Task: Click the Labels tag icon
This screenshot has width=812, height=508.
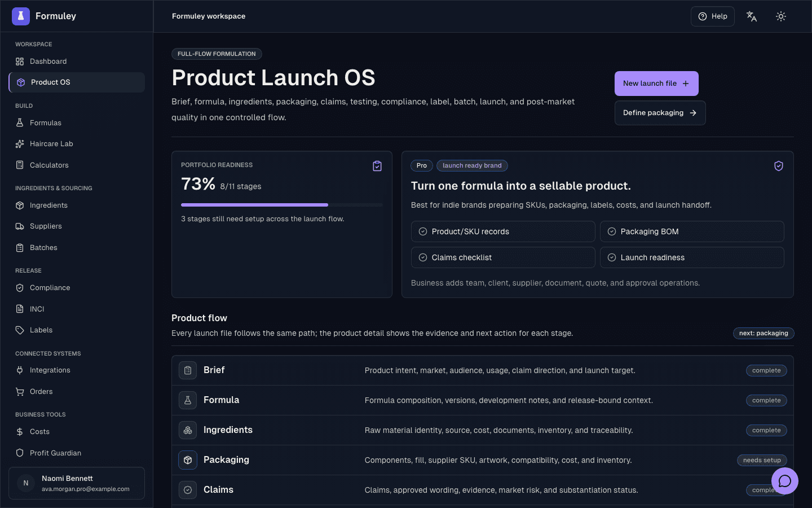Action: coord(20,330)
